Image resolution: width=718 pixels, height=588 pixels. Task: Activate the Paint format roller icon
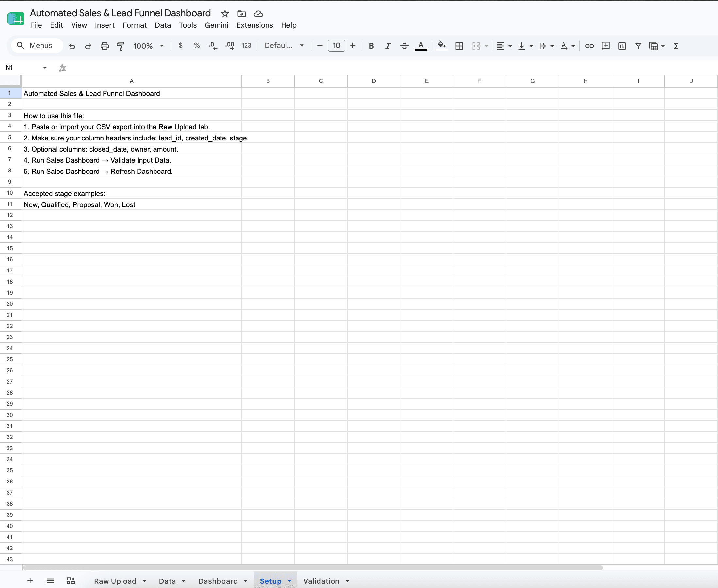click(x=121, y=46)
